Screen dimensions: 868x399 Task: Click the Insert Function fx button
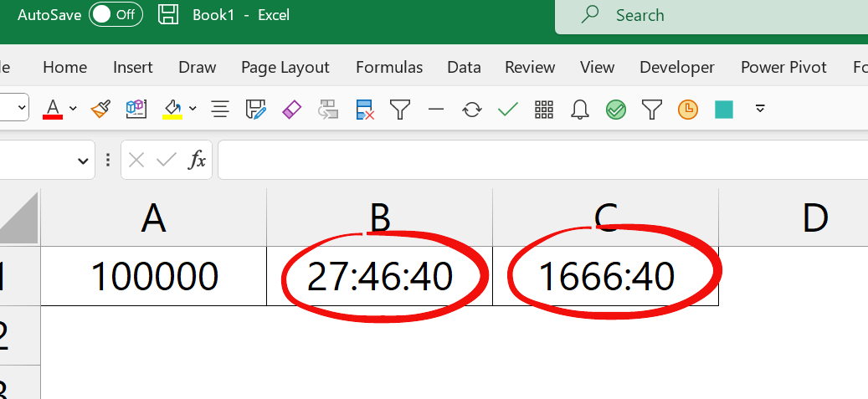pos(197,161)
